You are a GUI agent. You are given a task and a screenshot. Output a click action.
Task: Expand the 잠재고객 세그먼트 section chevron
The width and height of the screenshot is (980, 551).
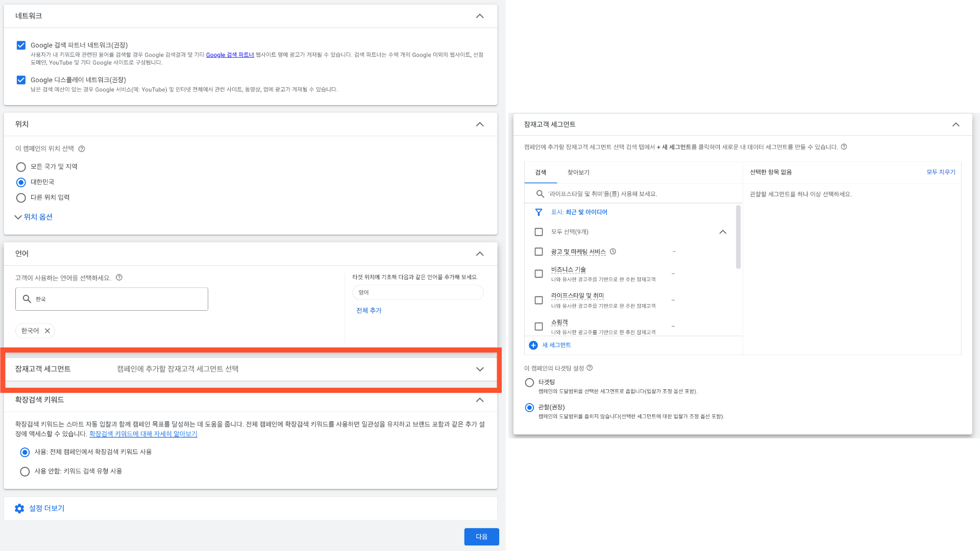480,369
